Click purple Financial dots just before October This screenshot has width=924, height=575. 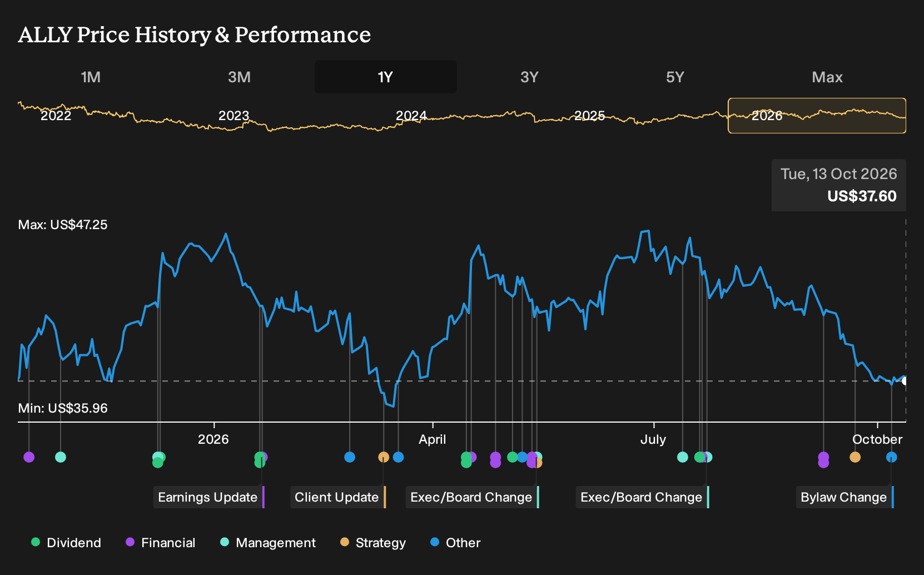click(823, 460)
